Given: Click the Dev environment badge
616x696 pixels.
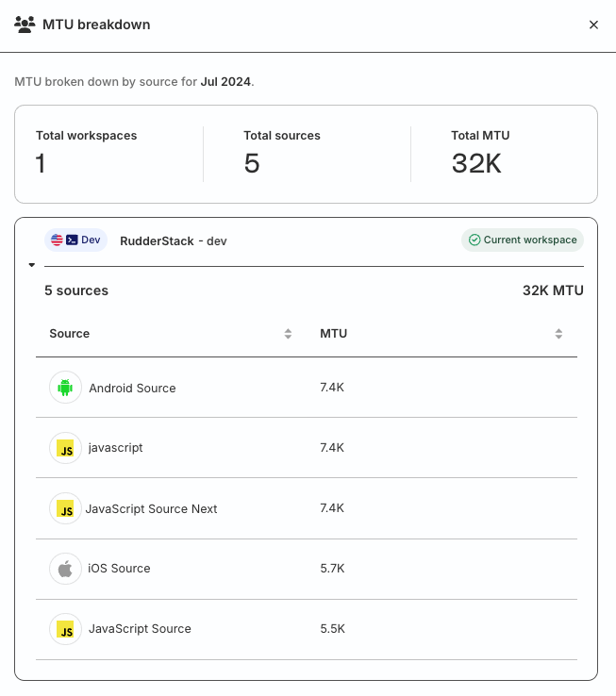Looking at the screenshot, I should tap(76, 240).
